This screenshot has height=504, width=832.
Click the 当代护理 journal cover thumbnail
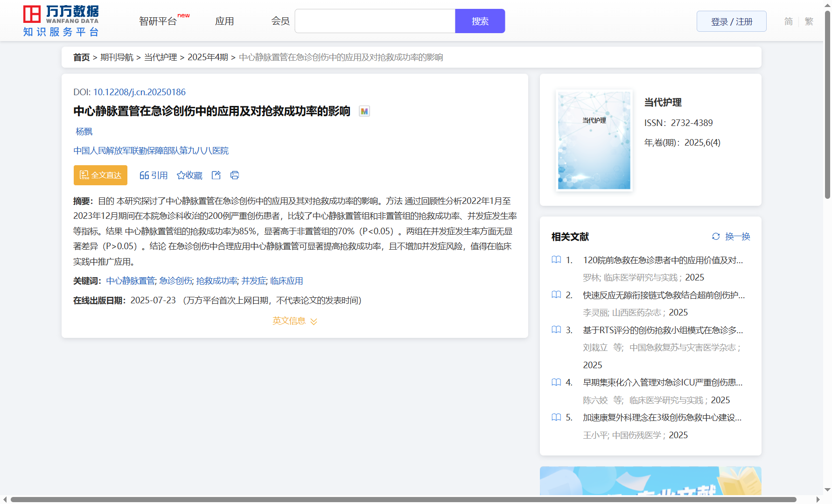point(594,140)
